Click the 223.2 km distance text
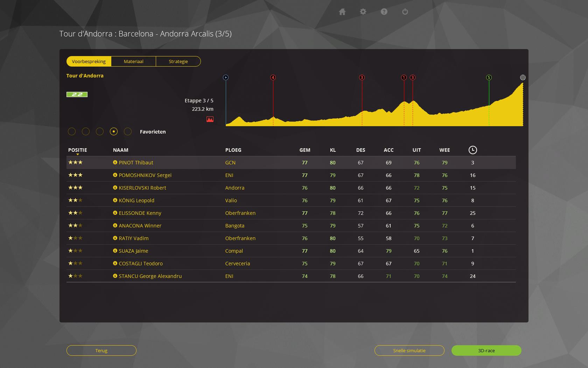 [x=203, y=109]
